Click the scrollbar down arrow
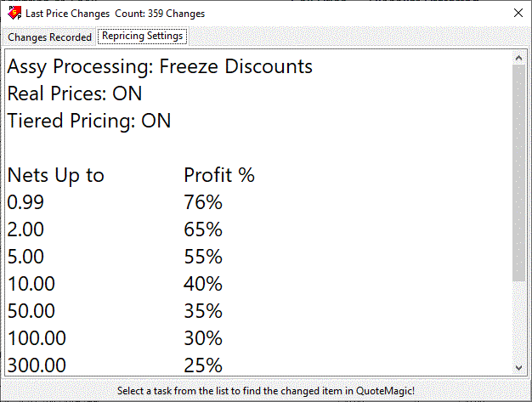This screenshot has width=532, height=402. (x=519, y=367)
